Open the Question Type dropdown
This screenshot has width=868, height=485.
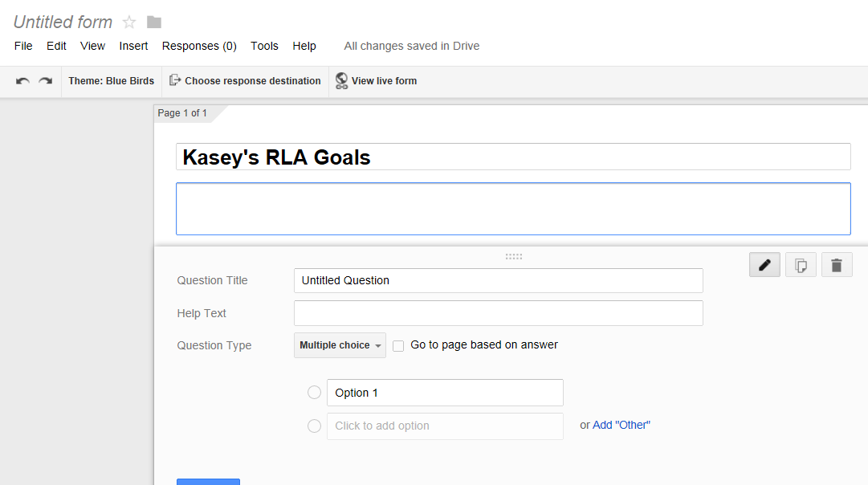pyautogui.click(x=340, y=345)
